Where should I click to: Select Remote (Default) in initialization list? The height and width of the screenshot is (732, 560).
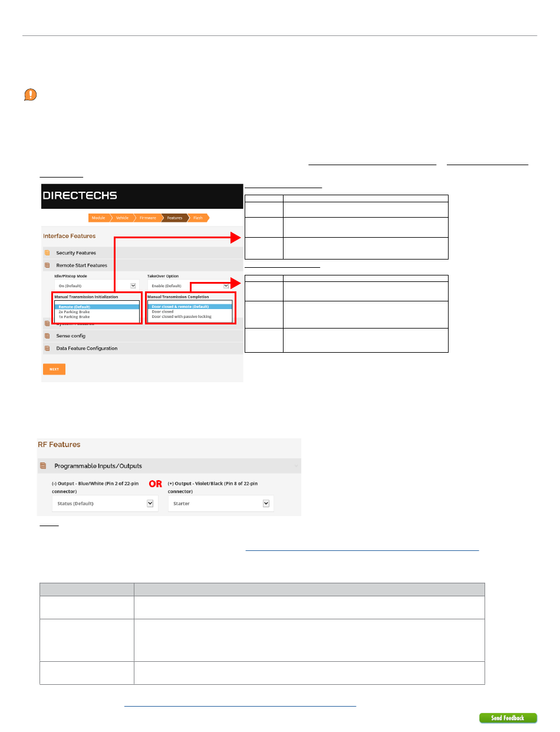click(x=74, y=307)
